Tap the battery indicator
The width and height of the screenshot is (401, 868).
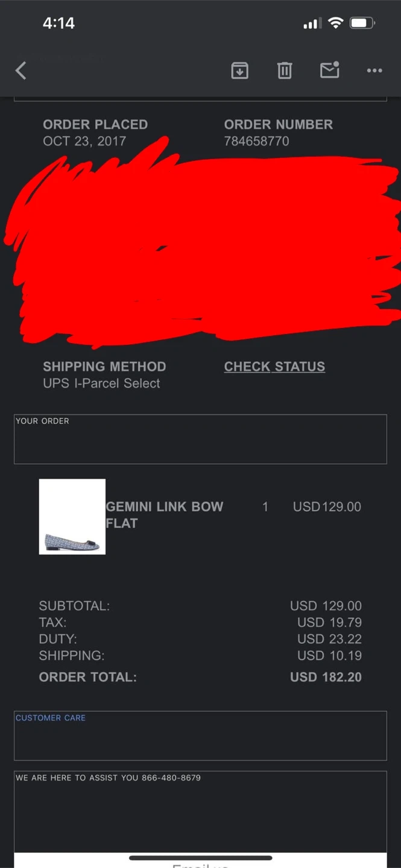[x=362, y=24]
